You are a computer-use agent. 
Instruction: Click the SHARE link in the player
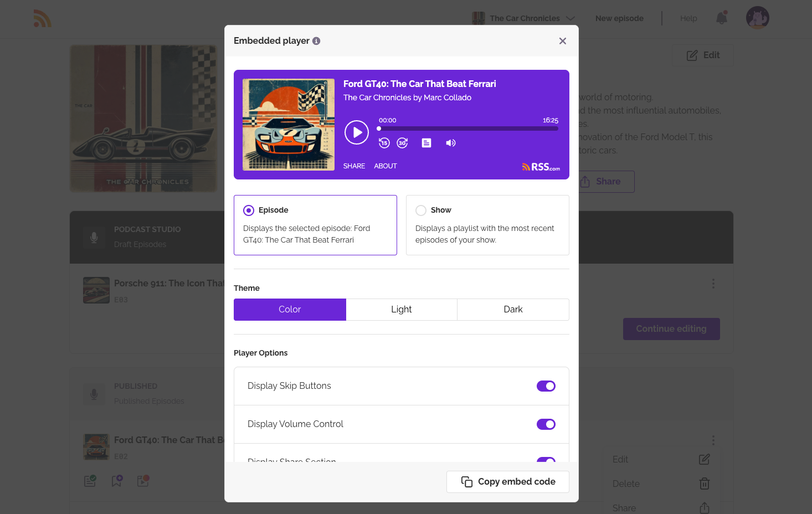coord(354,166)
